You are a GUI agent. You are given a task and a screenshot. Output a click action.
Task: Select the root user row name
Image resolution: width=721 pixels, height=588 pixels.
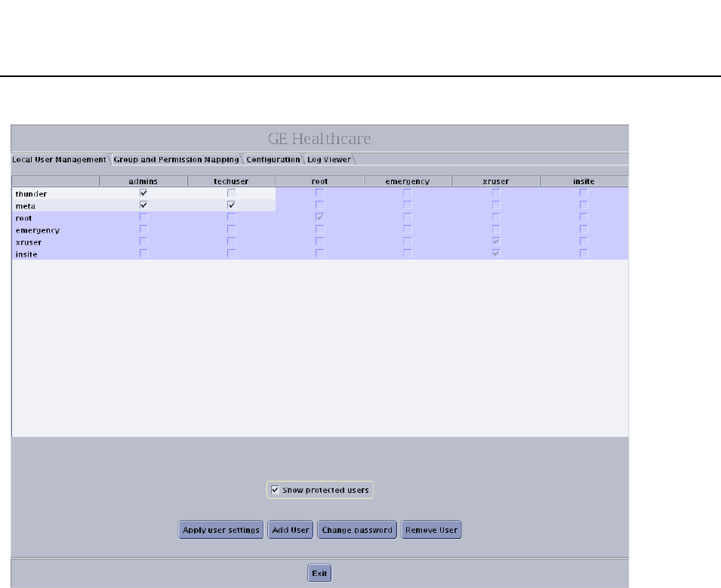click(x=24, y=218)
